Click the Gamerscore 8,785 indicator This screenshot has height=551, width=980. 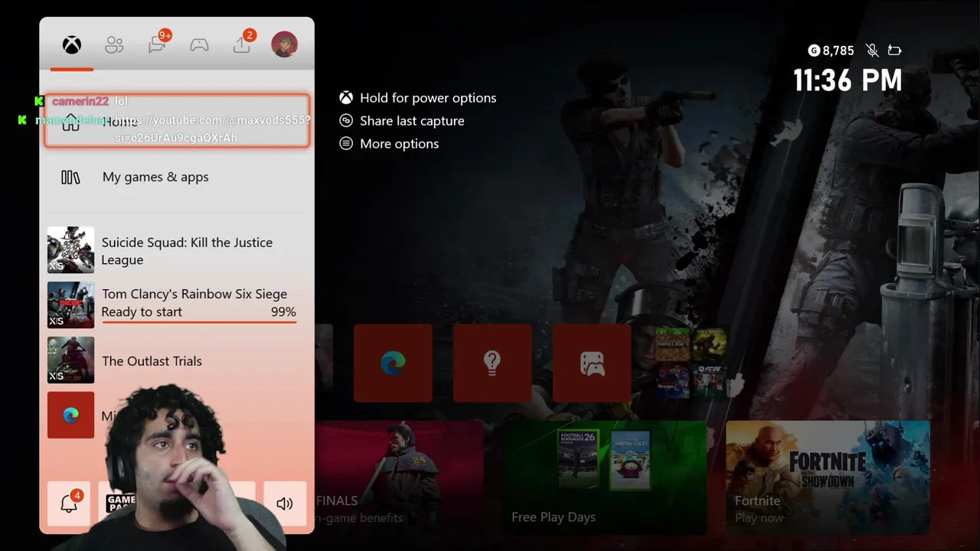click(831, 51)
